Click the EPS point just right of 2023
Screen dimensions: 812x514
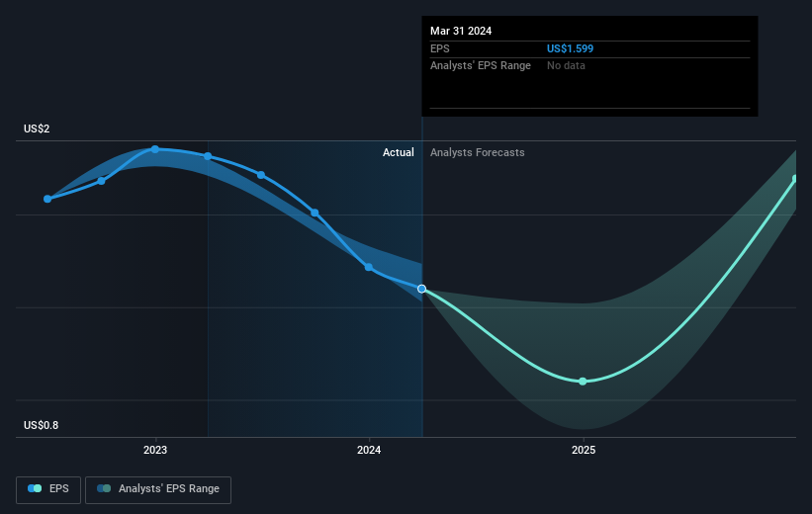pyautogui.click(x=208, y=156)
